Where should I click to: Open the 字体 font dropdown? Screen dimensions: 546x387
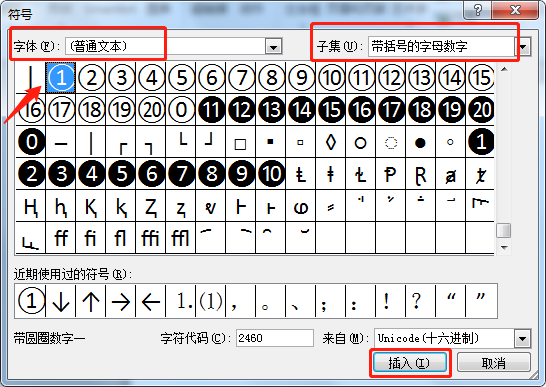(x=273, y=46)
